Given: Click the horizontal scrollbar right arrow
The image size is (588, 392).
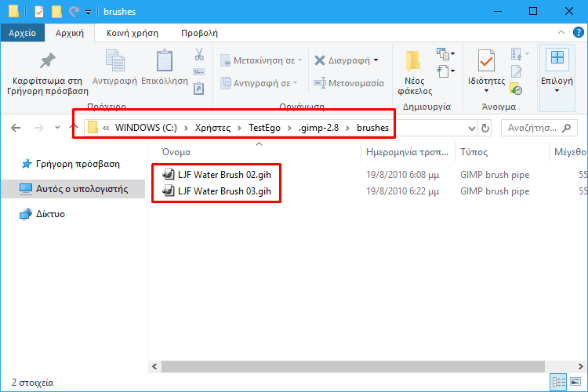Looking at the screenshot, I should point(580,366).
